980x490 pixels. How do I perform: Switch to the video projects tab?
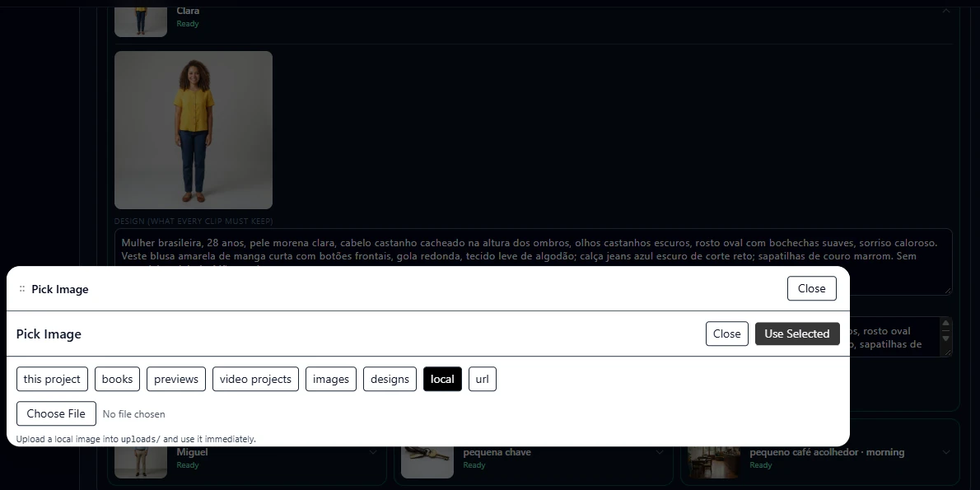coord(255,379)
